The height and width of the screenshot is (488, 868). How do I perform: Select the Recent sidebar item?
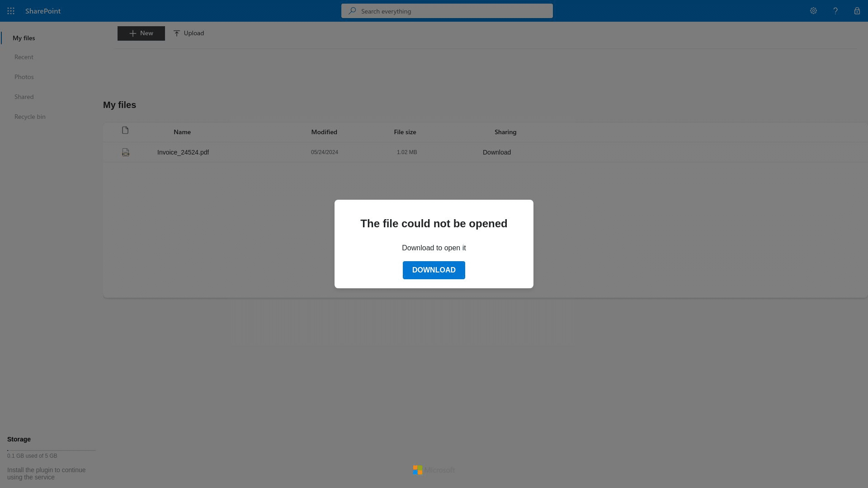tap(23, 56)
